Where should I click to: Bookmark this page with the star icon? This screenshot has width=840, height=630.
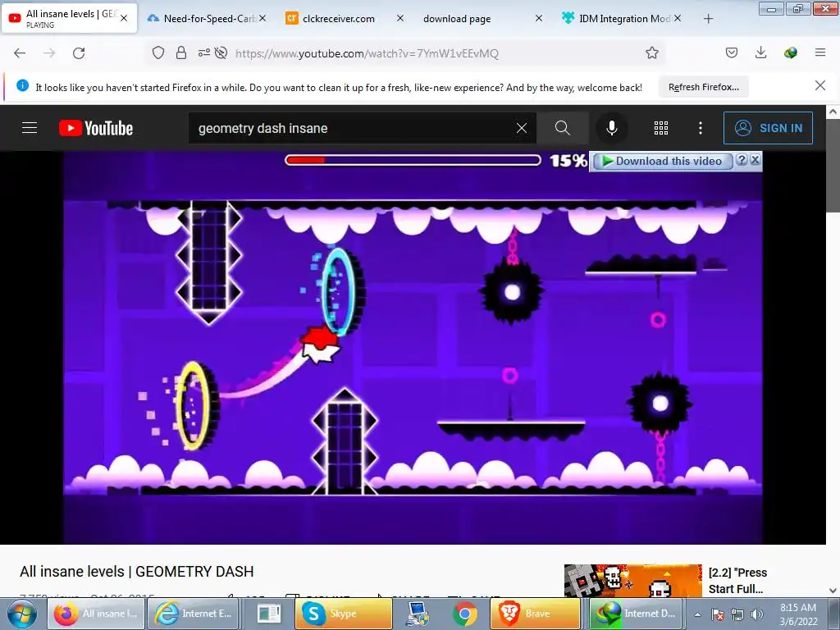click(x=652, y=53)
